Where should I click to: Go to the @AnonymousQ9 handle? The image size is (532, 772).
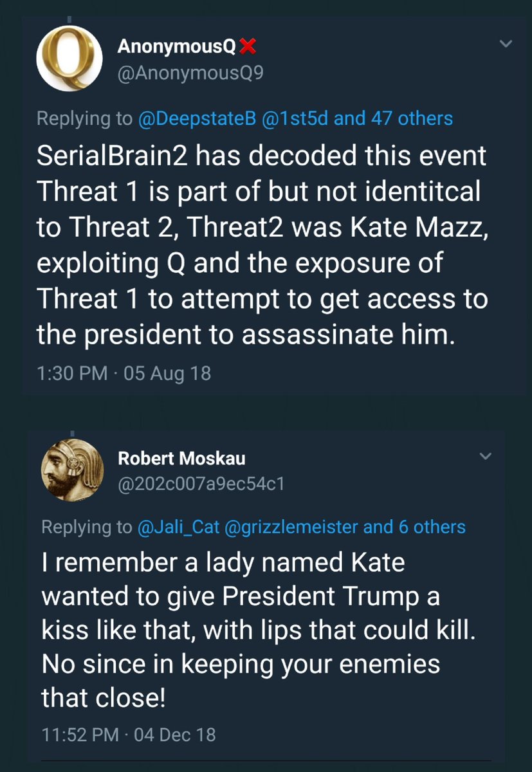click(x=190, y=73)
